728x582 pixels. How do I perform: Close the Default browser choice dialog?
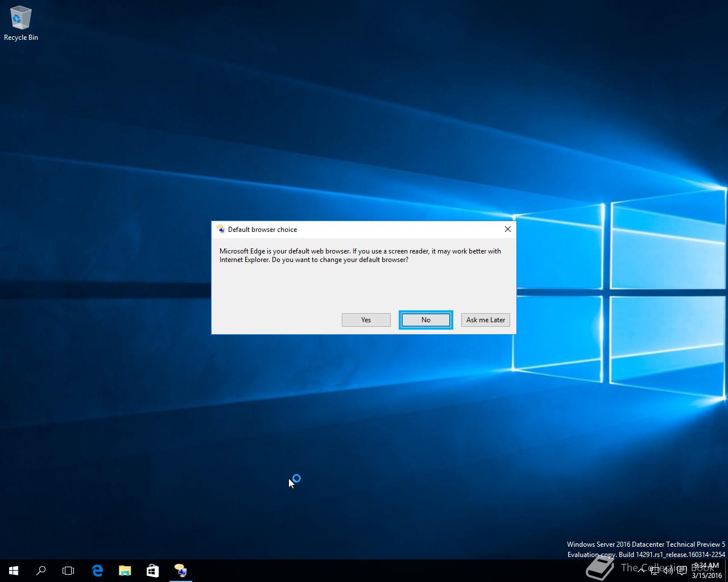pyautogui.click(x=508, y=229)
